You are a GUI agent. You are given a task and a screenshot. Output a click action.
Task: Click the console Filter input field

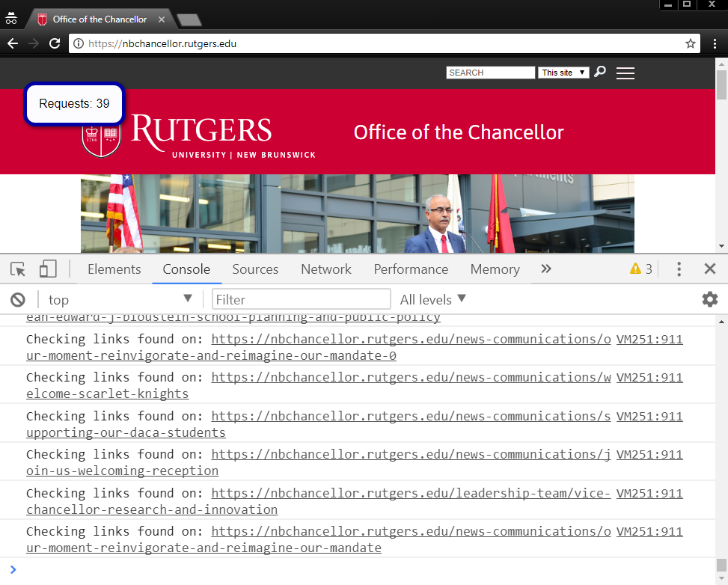[x=302, y=299]
